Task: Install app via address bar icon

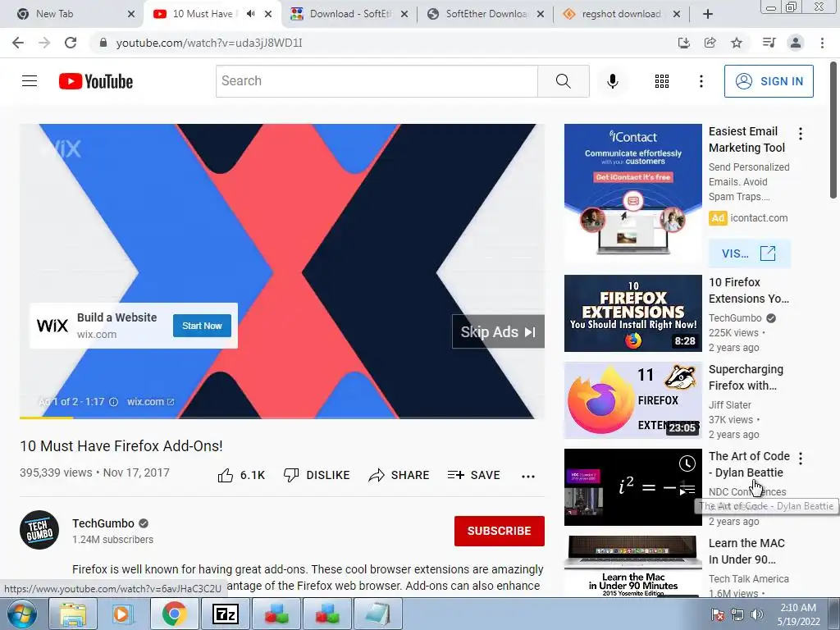Action: (x=683, y=43)
